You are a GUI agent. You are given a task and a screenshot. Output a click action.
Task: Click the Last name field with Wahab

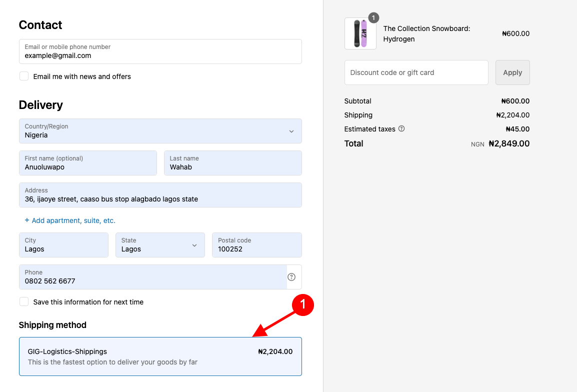pyautogui.click(x=232, y=163)
